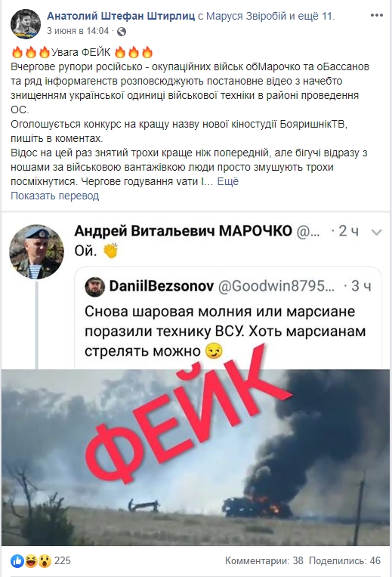
Task: Click the surprised Wow reaction icon
Action: (44, 561)
